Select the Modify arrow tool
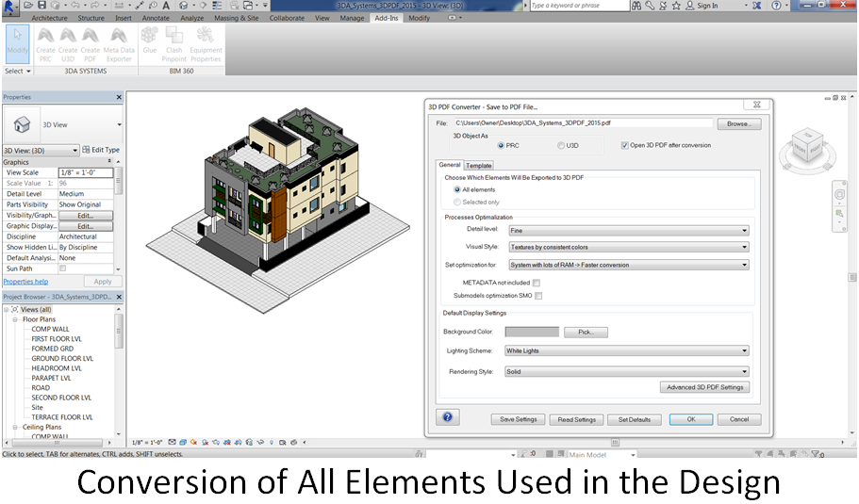859x504 pixels. tap(18, 41)
